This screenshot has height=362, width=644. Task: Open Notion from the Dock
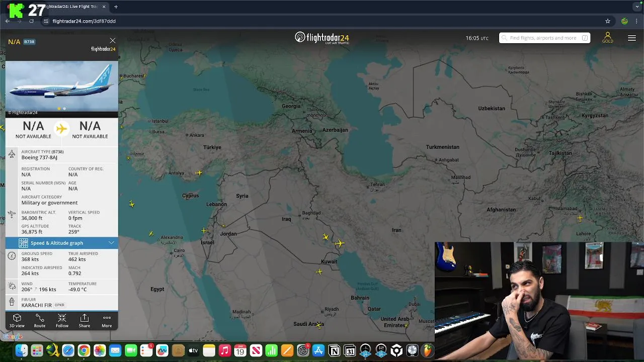(334, 350)
